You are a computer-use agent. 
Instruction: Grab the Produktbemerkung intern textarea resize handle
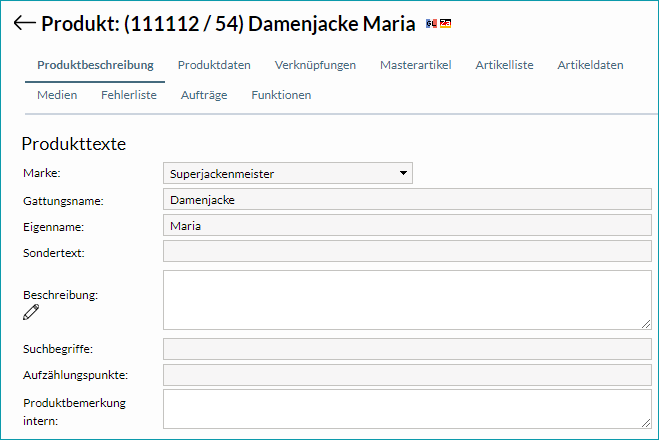tap(646, 423)
